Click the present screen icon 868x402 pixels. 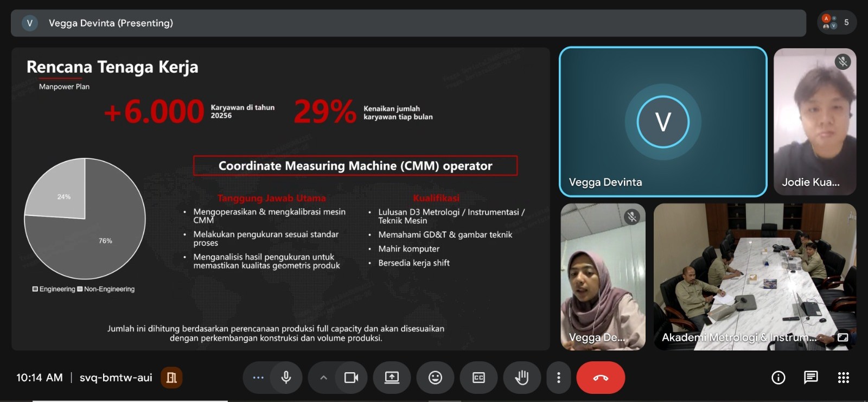point(392,378)
